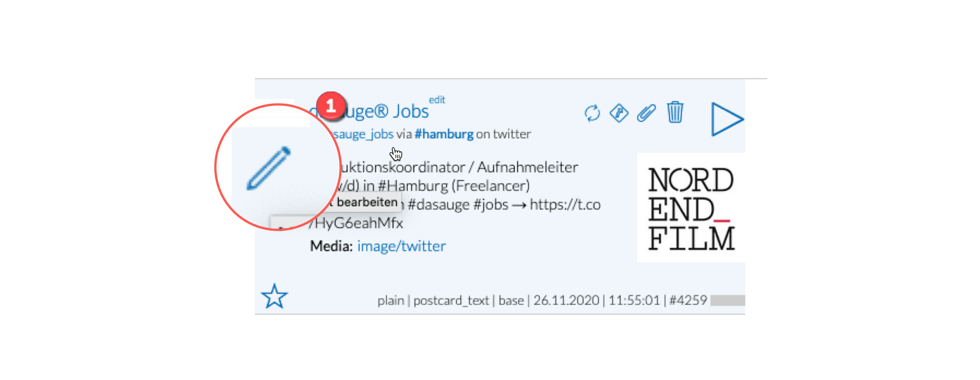Click the "bearbeiten" tooltip label
The height and width of the screenshot is (380, 980).
367,202
